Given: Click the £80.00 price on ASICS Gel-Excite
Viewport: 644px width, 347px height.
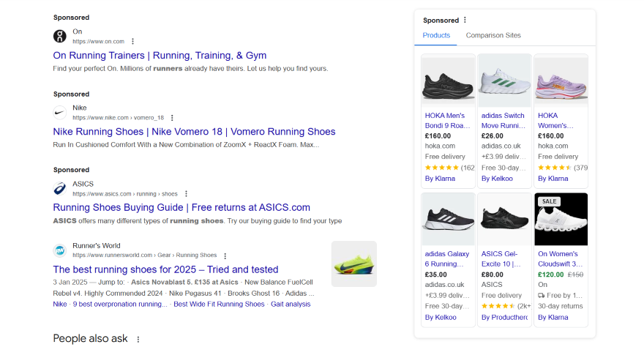Looking at the screenshot, I should [x=492, y=275].
